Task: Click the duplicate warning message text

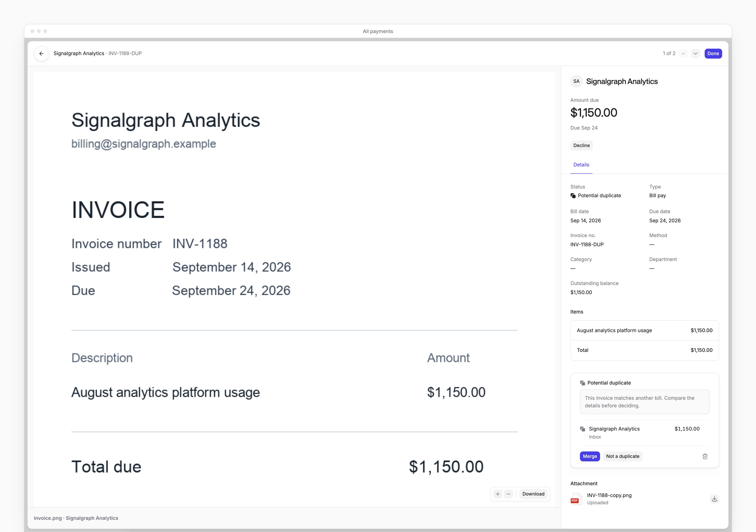Action: (x=639, y=402)
